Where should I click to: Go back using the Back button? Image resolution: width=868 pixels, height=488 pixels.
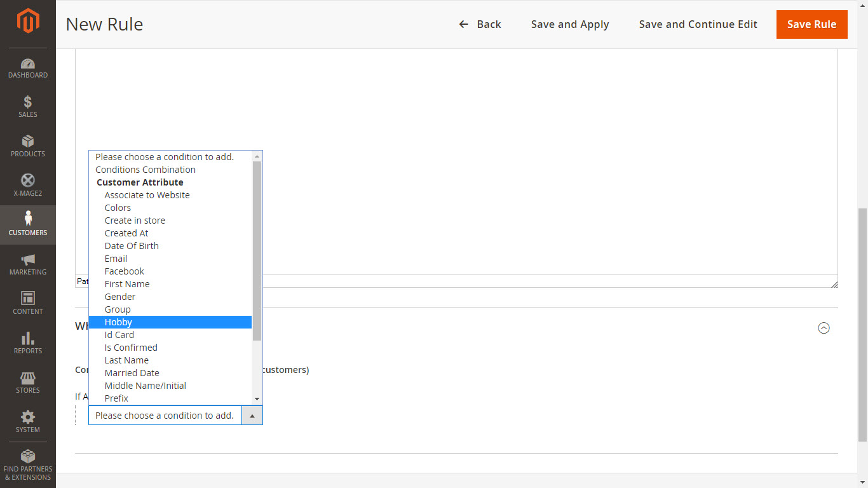tap(480, 24)
